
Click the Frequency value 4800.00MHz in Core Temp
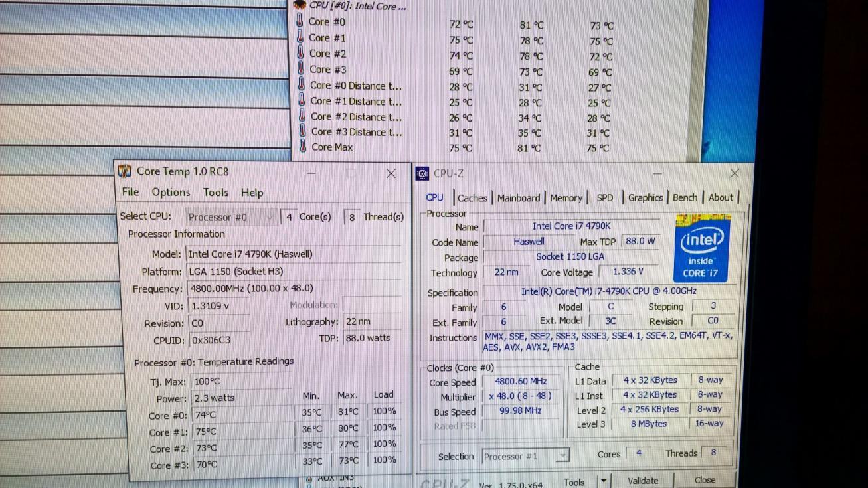click(x=251, y=288)
